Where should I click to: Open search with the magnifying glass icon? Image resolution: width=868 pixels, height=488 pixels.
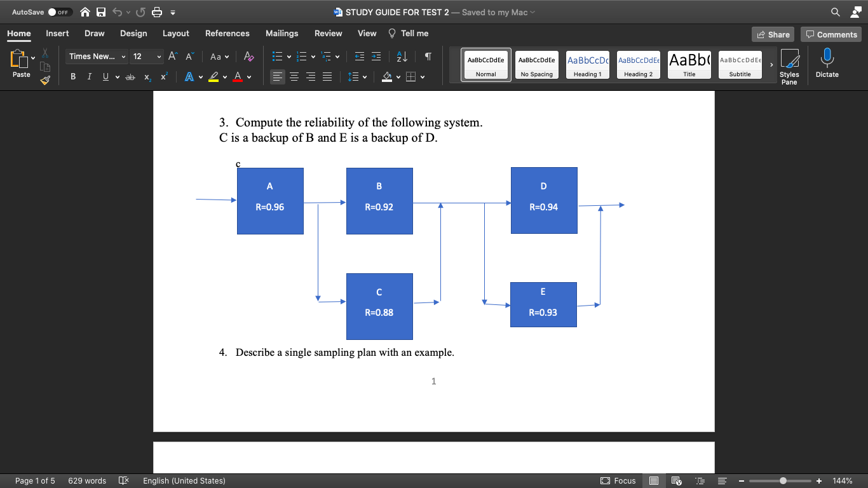pyautogui.click(x=836, y=12)
